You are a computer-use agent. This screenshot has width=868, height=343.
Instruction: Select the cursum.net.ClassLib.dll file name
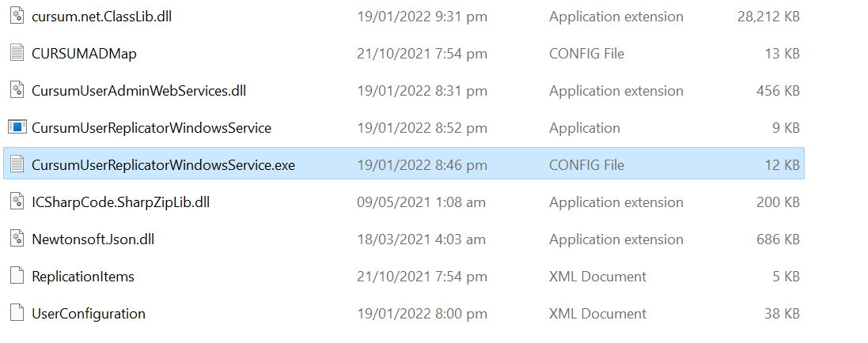coord(102,17)
